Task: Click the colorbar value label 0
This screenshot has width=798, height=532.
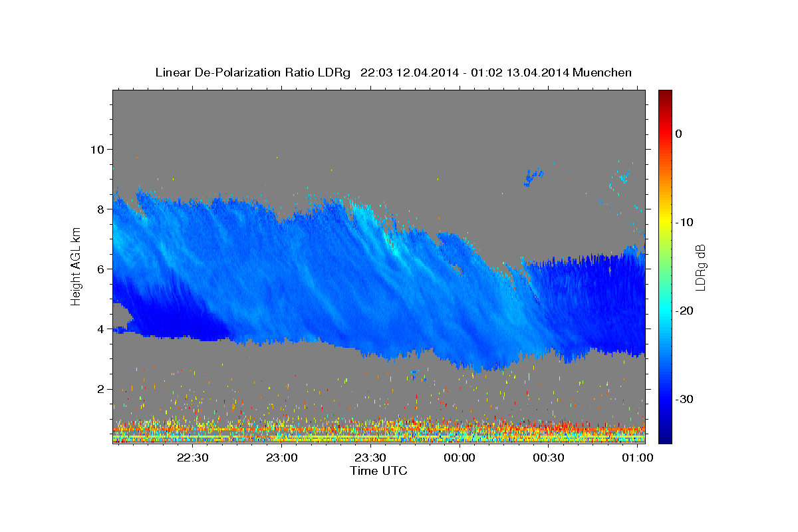Action: 679,134
